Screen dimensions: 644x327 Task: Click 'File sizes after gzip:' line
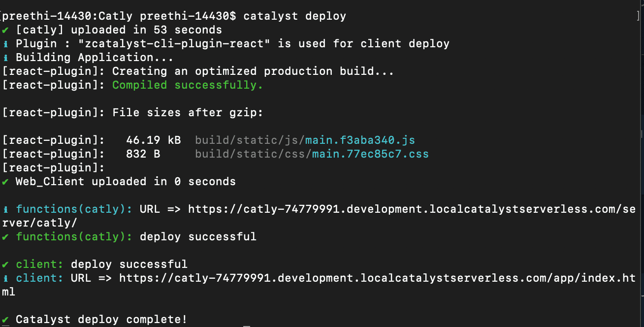(x=188, y=113)
